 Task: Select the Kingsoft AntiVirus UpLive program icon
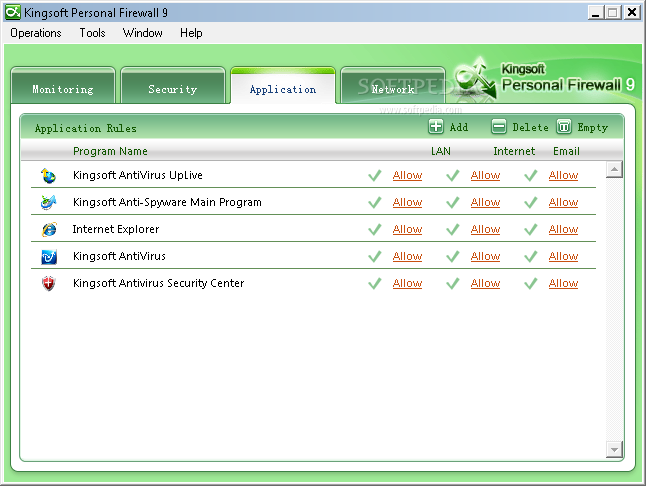point(48,176)
